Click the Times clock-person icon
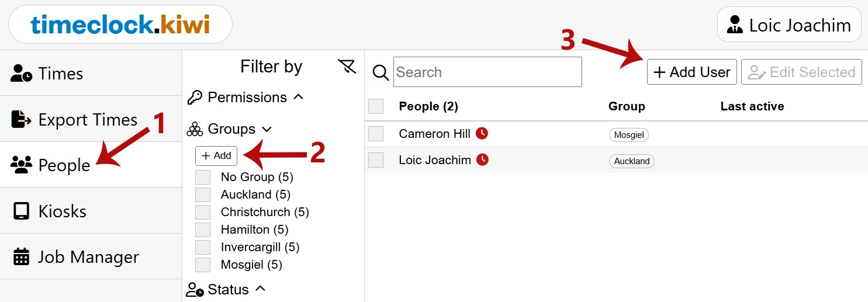This screenshot has width=868, height=302. 21,74
